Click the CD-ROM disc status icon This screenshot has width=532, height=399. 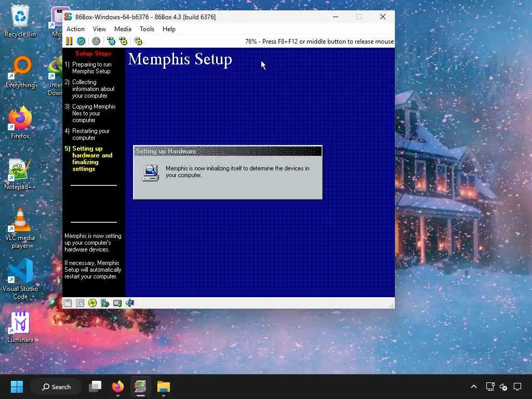coord(92,303)
